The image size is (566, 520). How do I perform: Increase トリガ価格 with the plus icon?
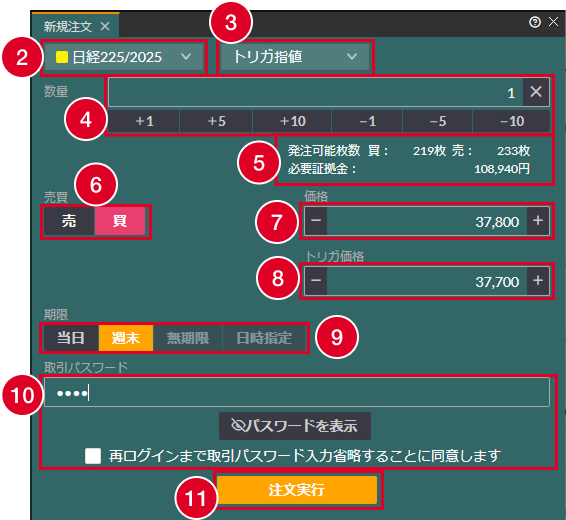(538, 281)
